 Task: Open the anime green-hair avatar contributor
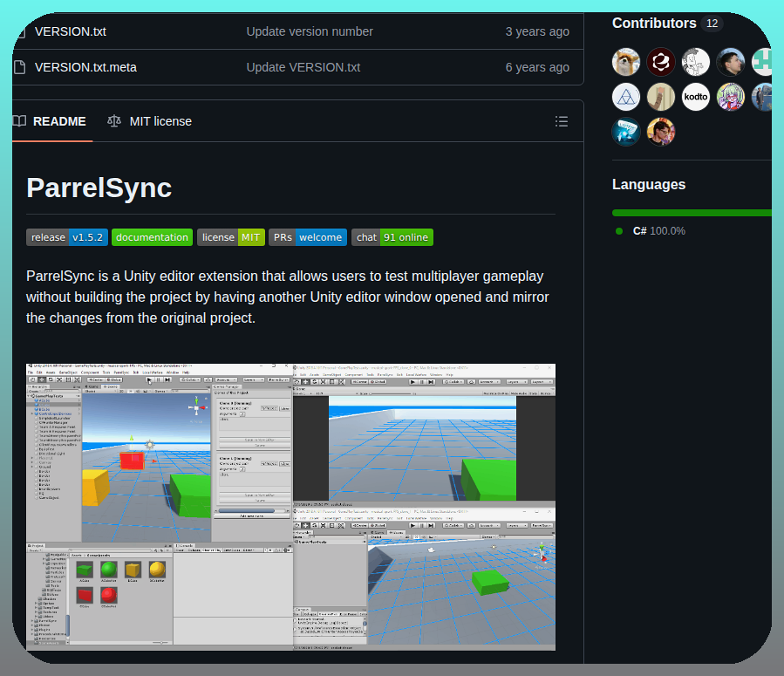click(731, 97)
